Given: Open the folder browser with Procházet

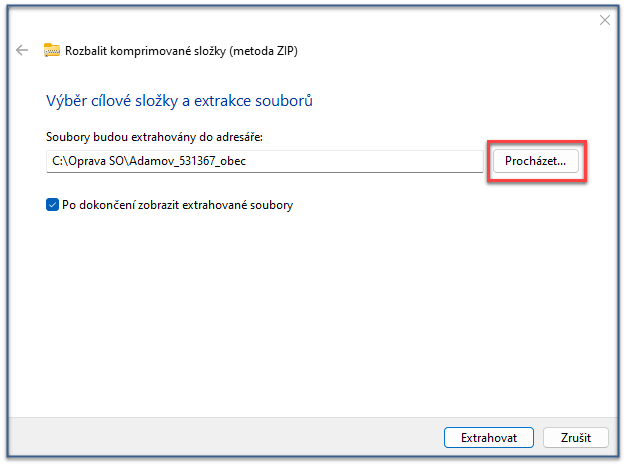Looking at the screenshot, I should tap(535, 160).
